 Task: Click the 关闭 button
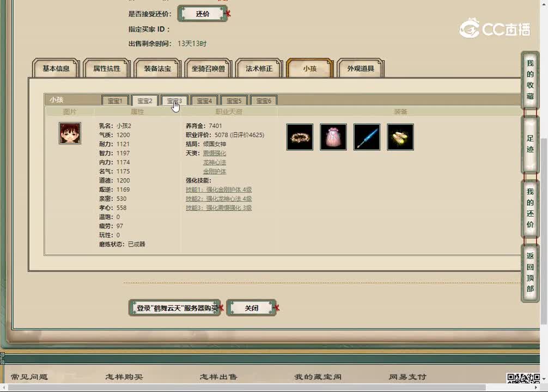point(251,308)
